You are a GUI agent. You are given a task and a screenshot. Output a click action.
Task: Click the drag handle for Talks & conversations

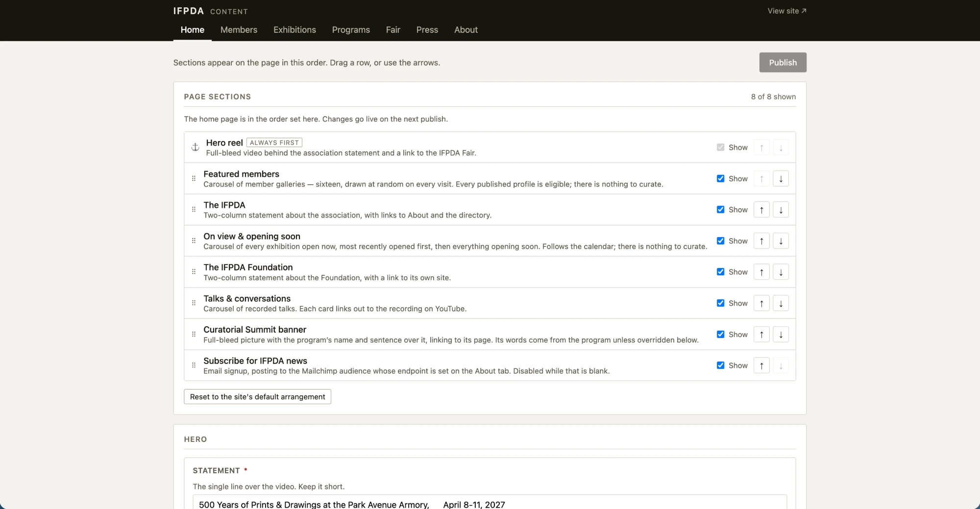coord(194,303)
